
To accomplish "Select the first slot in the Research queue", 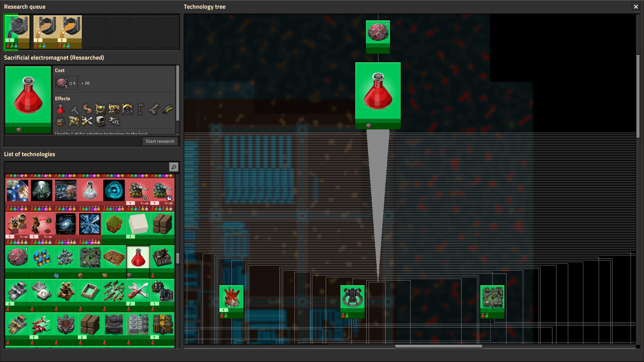I will [x=16, y=32].
